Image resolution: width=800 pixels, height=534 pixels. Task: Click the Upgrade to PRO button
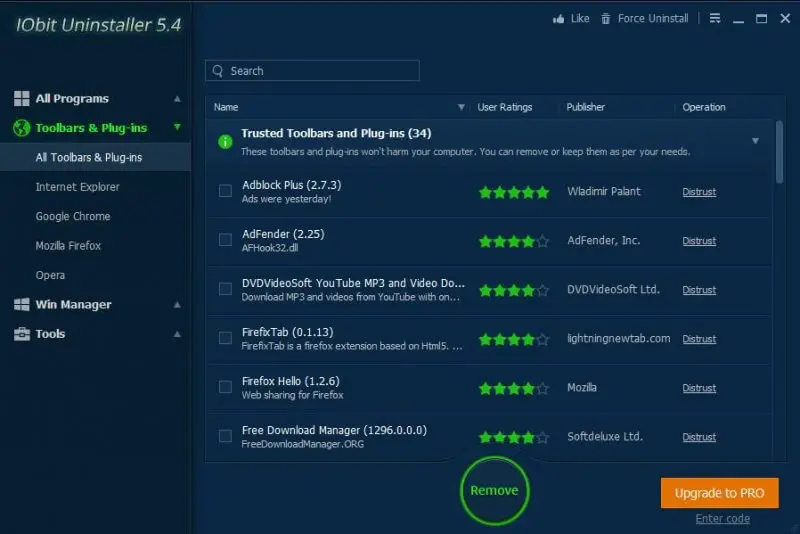point(719,493)
